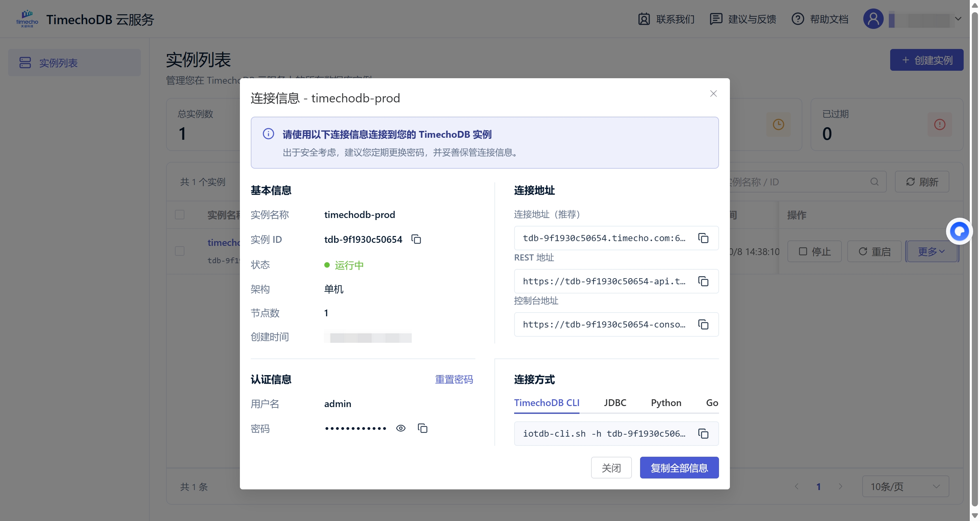Select 实例列表 in the sidebar

pyautogui.click(x=74, y=62)
